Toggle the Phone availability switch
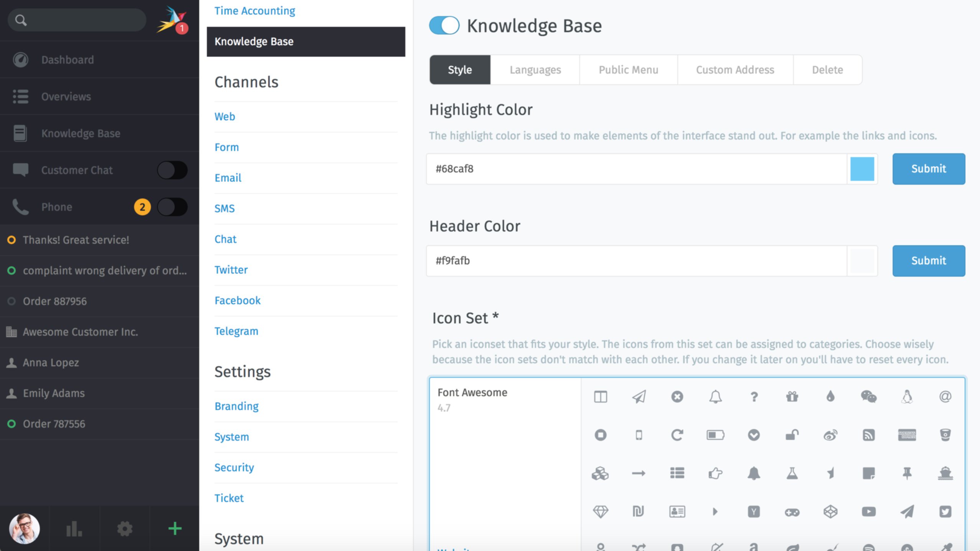This screenshot has width=980, height=551. [x=172, y=207]
